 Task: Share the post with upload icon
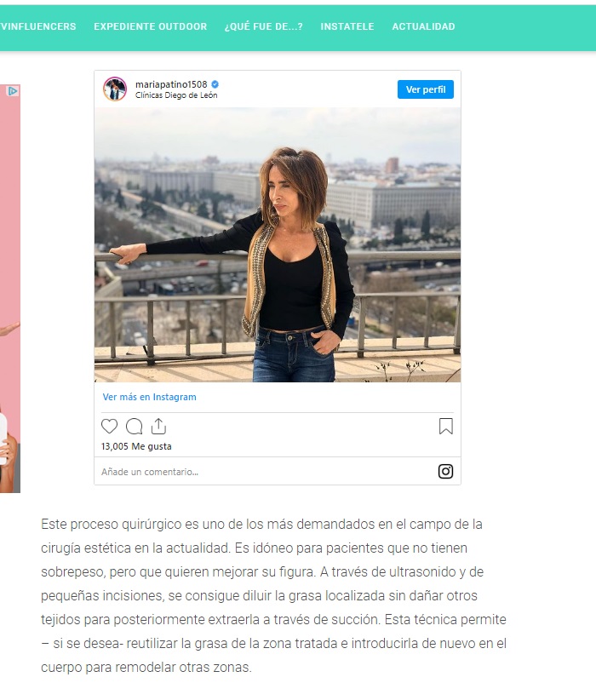158,427
